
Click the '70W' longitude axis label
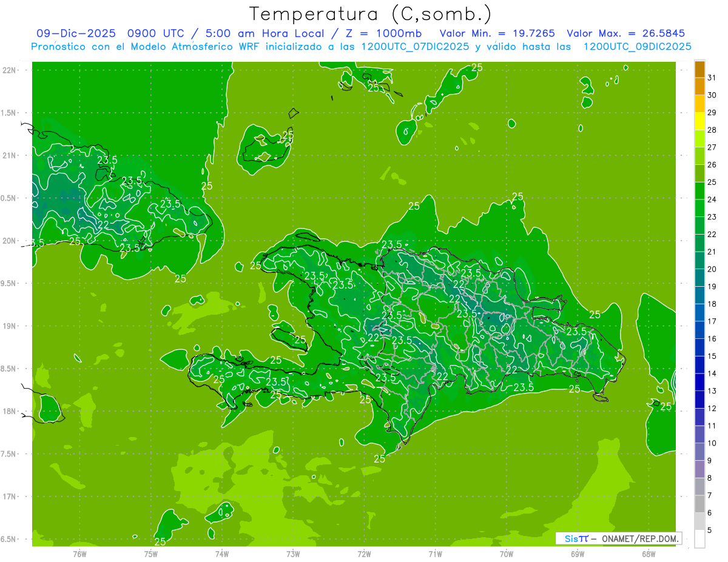[507, 554]
